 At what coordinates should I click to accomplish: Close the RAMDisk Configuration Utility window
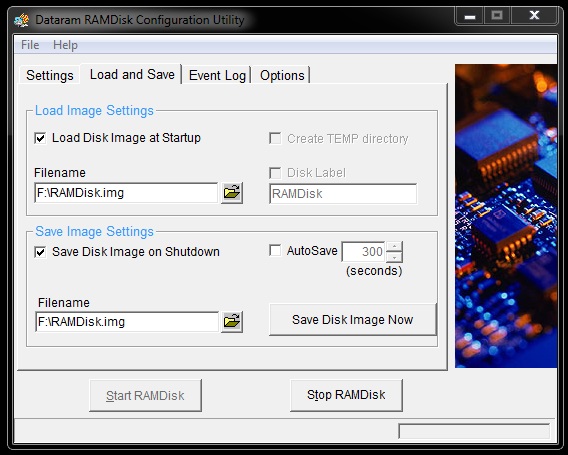click(x=534, y=16)
